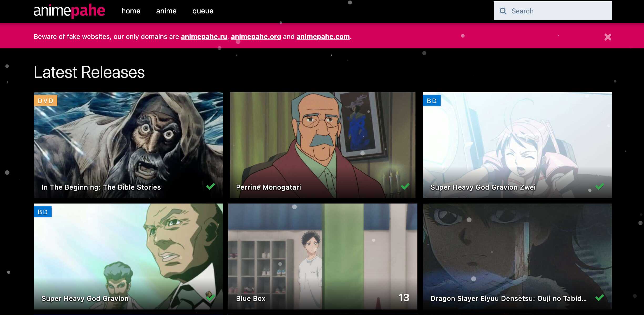Follow the animepahe.ru link

coord(204,37)
